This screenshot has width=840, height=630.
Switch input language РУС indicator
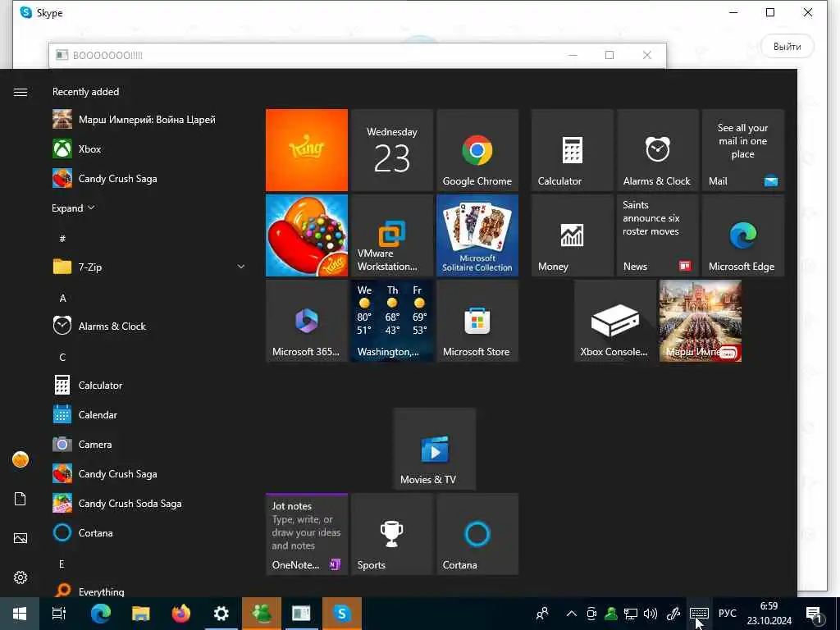click(728, 614)
